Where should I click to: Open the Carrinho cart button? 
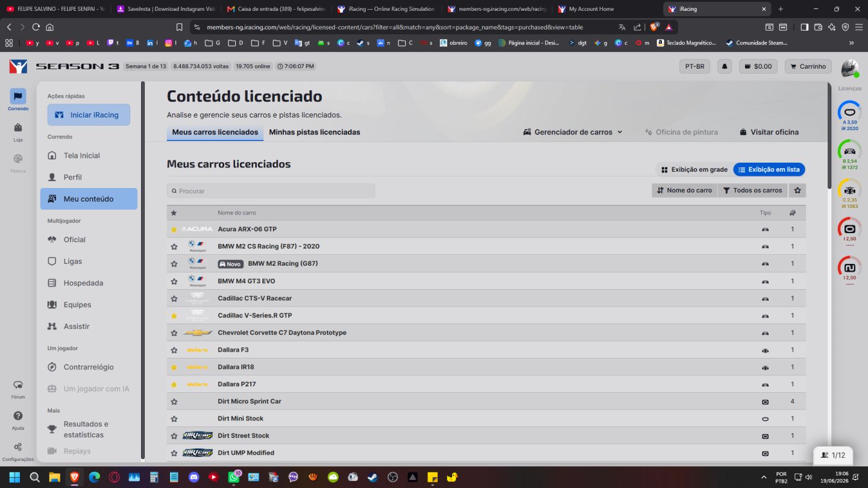[808, 66]
